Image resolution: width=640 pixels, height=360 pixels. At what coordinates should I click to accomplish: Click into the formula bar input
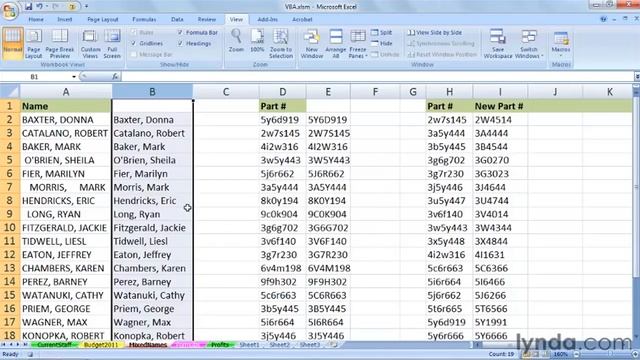pyautogui.click(x=378, y=76)
